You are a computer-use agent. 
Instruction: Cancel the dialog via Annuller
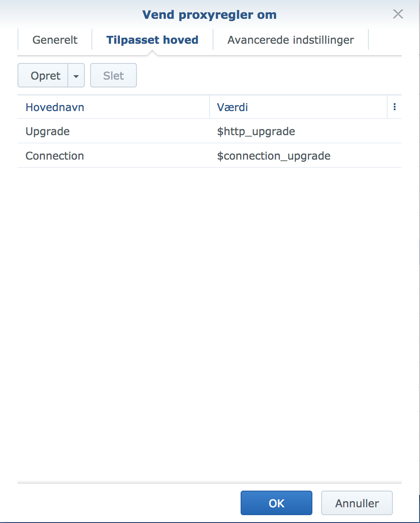coord(357,502)
